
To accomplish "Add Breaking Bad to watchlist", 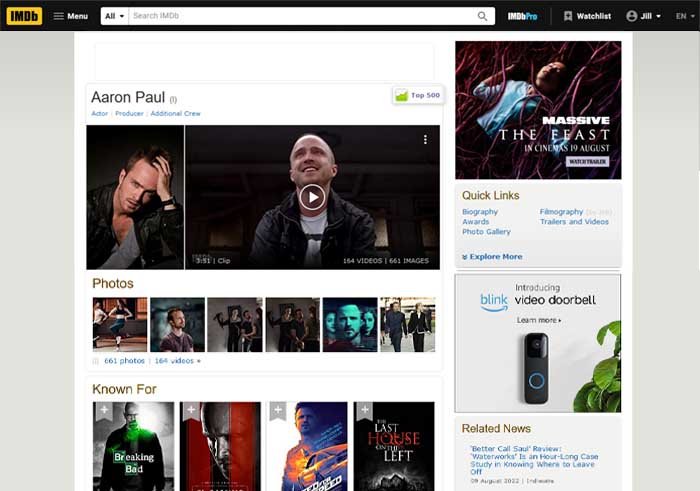I will coord(102,410).
